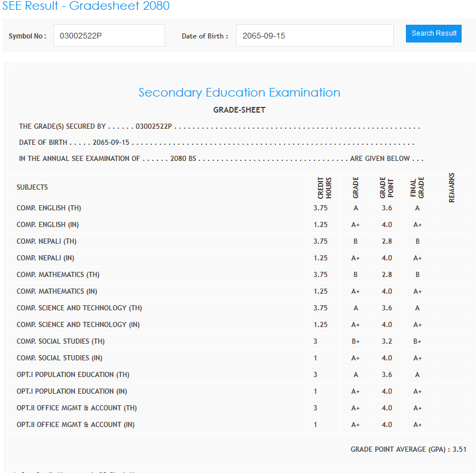Select the COMP. MATHEMATICS (TH) subject name
The height and width of the screenshot is (473, 476).
(58, 275)
